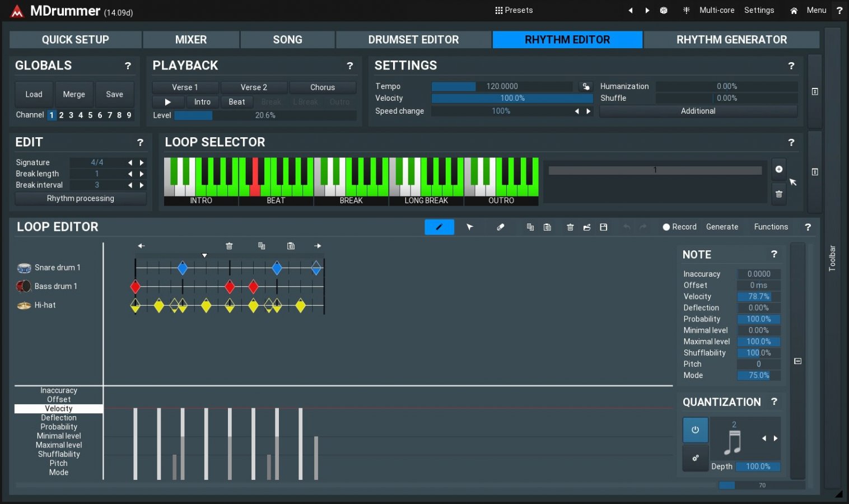Click the plus icon to add a loop

[x=778, y=169]
